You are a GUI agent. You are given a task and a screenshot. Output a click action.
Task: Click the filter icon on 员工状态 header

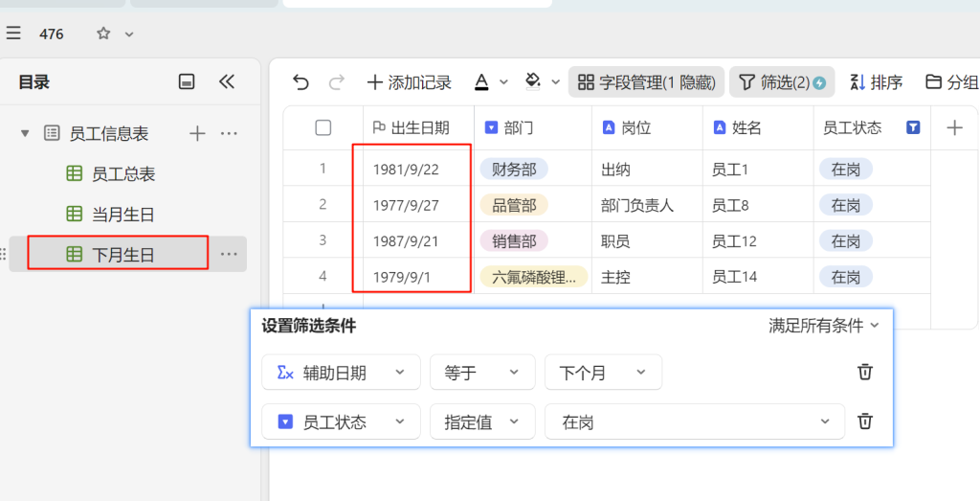pos(913,128)
